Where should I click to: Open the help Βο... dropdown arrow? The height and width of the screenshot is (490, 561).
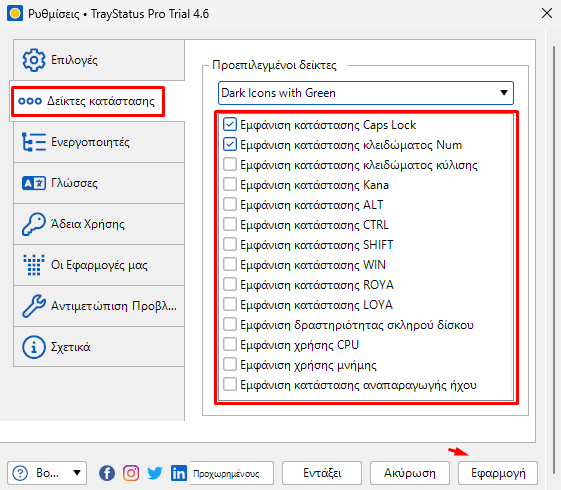point(77,473)
